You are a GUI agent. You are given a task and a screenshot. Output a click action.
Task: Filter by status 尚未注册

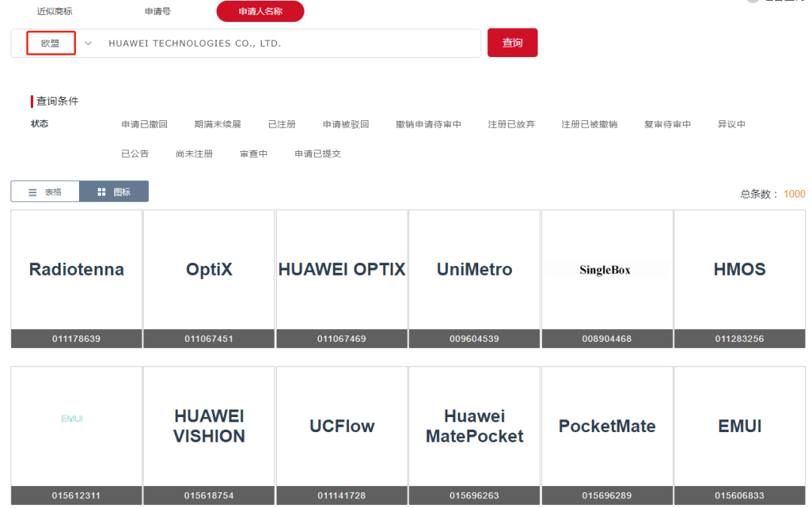pyautogui.click(x=194, y=154)
